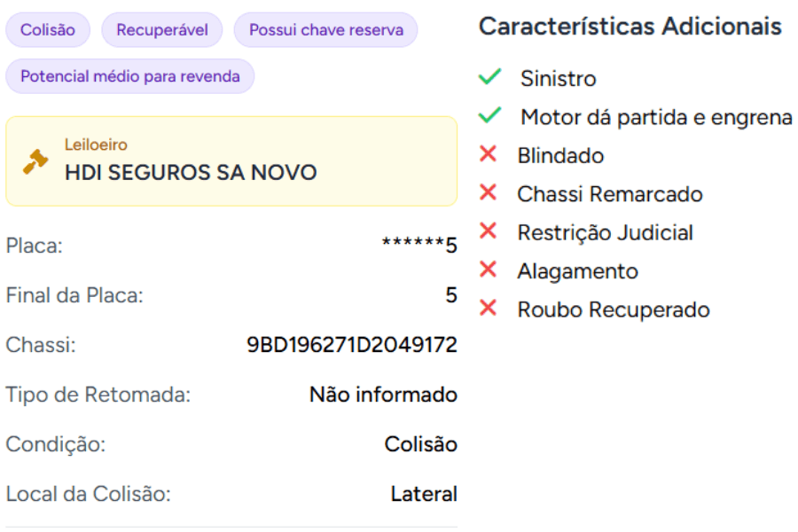Select the Colisão tag
Screen dimensions: 798x532
48,29
